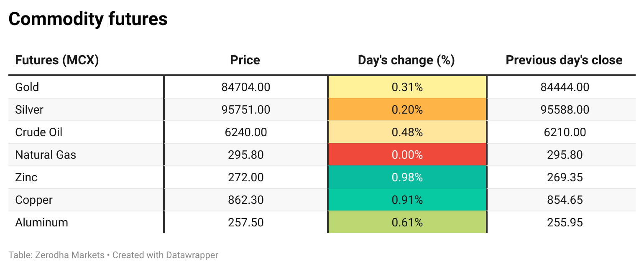
Task: Select the Silver price 95751.00
Action: 246,110
